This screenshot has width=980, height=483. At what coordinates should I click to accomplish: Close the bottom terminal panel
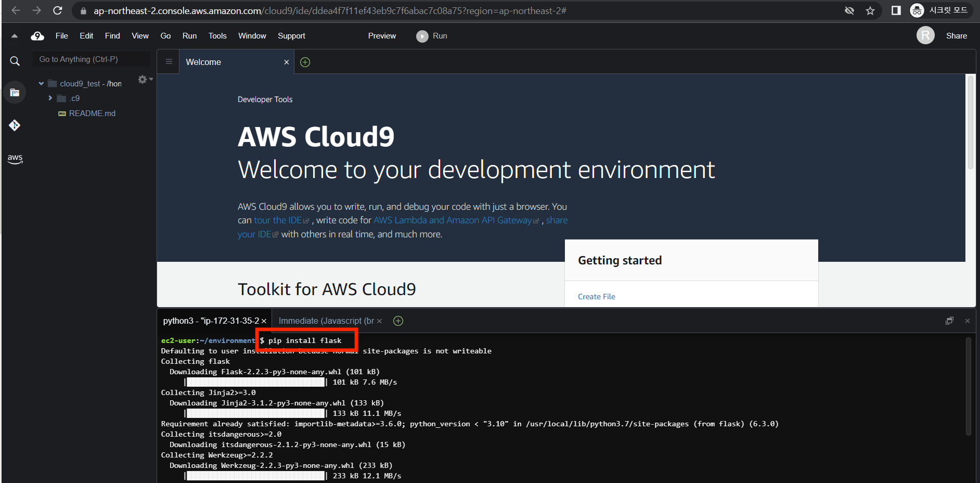(x=968, y=321)
